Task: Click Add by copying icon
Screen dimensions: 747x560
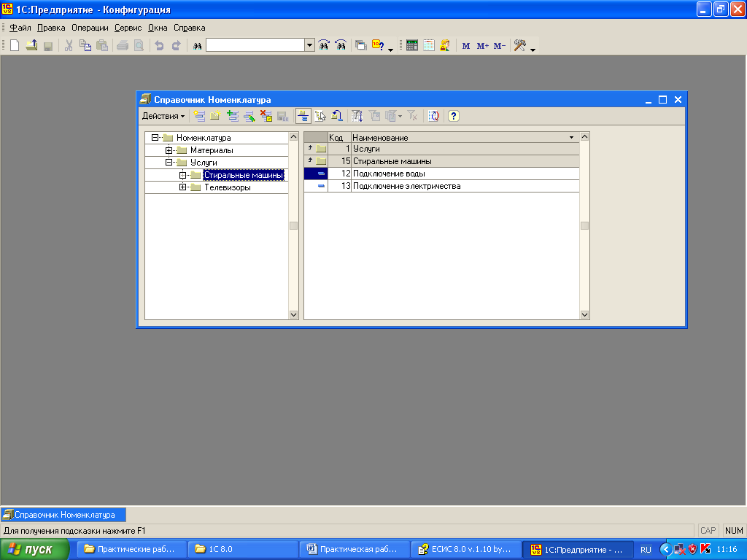Action: point(233,116)
